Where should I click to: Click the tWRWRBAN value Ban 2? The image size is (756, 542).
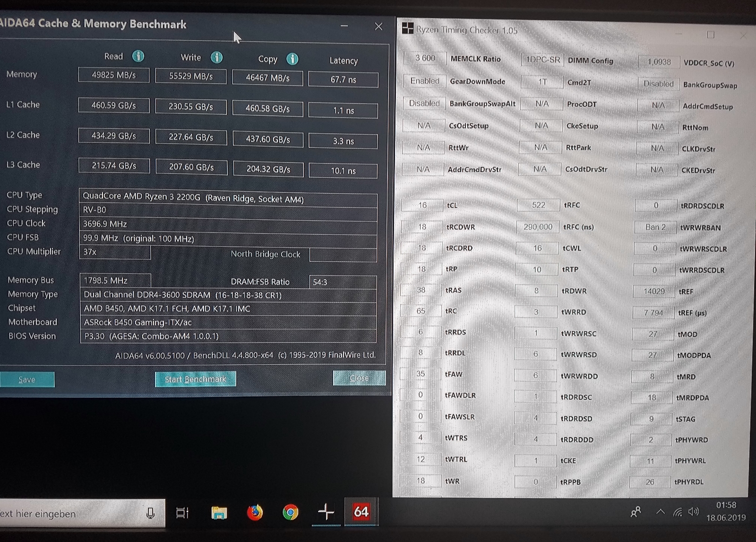point(655,227)
